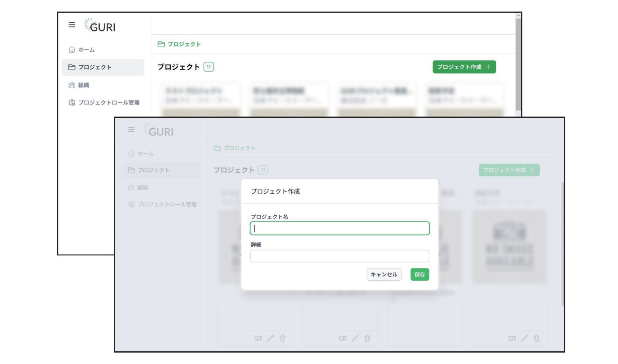This screenshot has width=618, height=364.
Task: Open ホーム in the back window sidebar
Action: click(86, 50)
